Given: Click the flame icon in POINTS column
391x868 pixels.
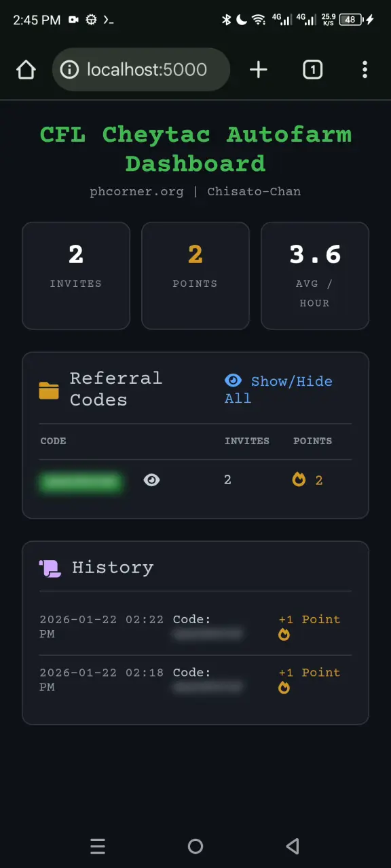Looking at the screenshot, I should coord(299,480).
